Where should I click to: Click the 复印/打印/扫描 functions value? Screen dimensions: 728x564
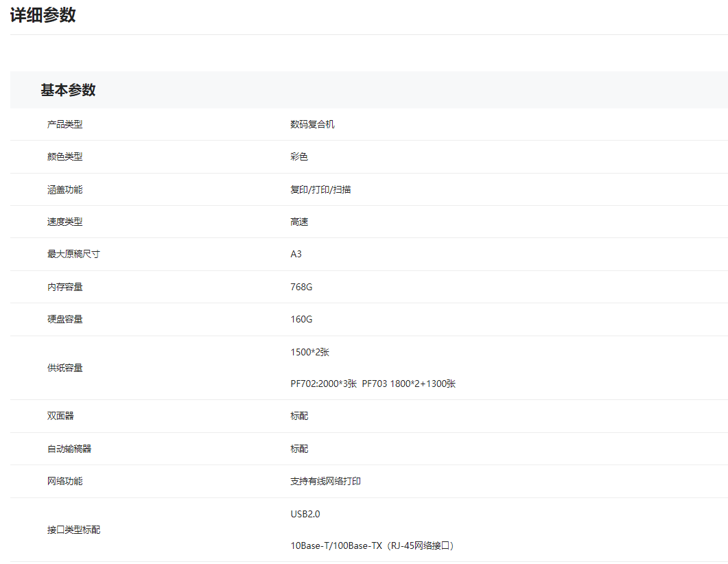tap(320, 189)
